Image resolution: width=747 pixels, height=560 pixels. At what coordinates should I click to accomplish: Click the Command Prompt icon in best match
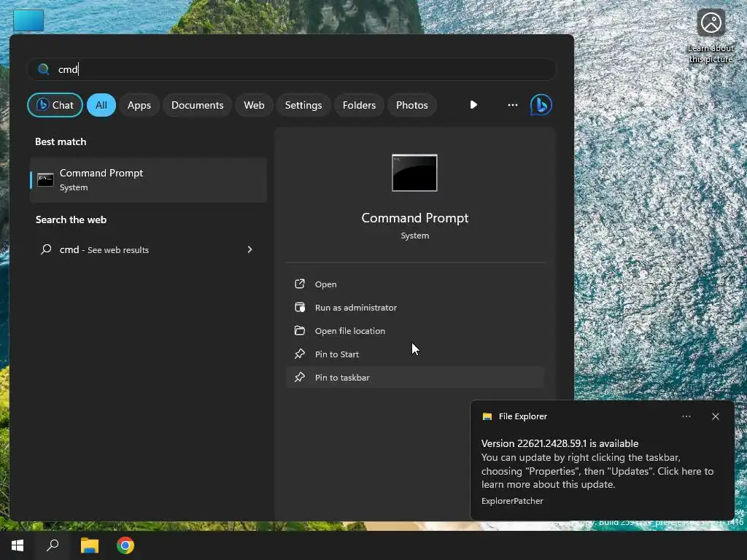(x=45, y=179)
